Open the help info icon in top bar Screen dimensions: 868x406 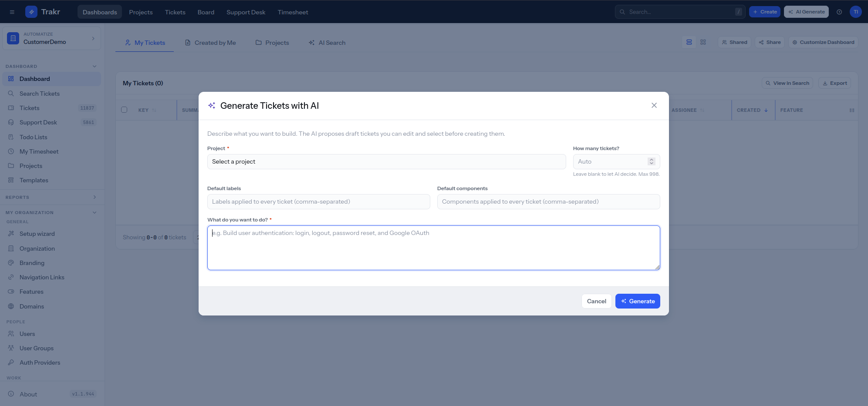(x=839, y=12)
